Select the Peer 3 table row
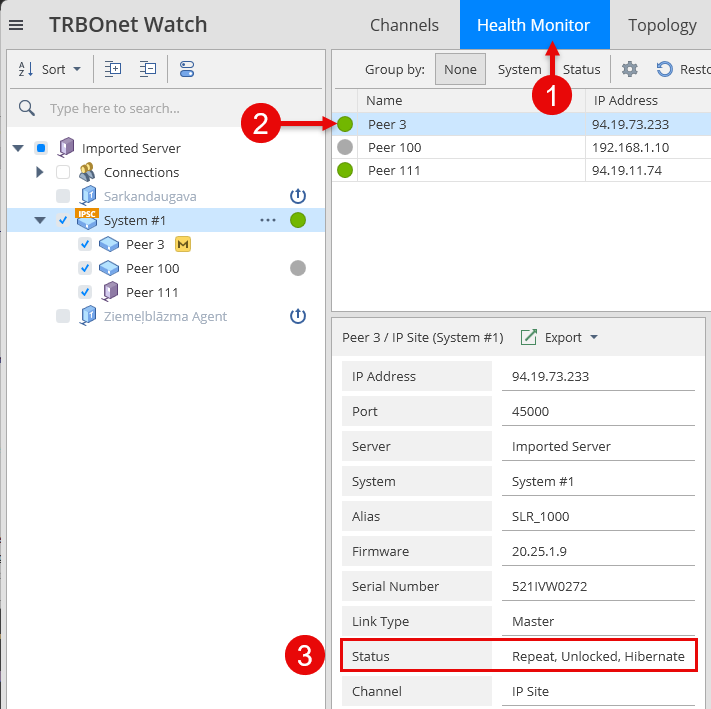 521,124
